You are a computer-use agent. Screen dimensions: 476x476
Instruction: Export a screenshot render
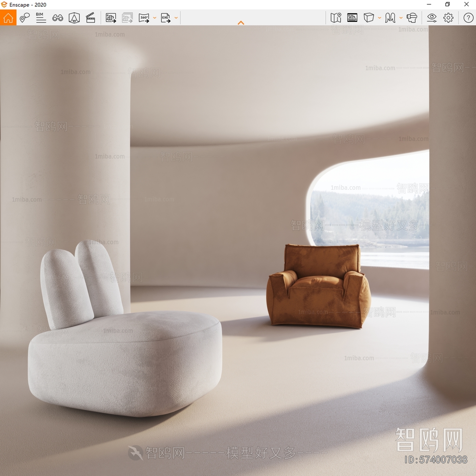coord(111,18)
